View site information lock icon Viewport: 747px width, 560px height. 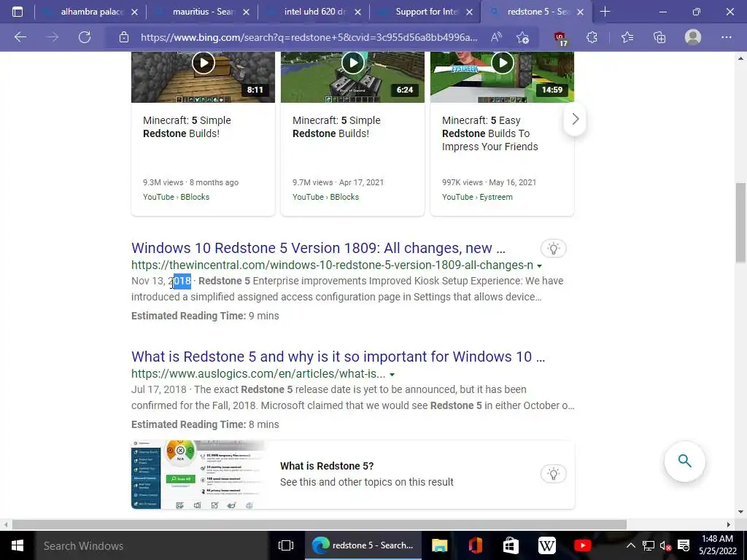click(x=124, y=37)
